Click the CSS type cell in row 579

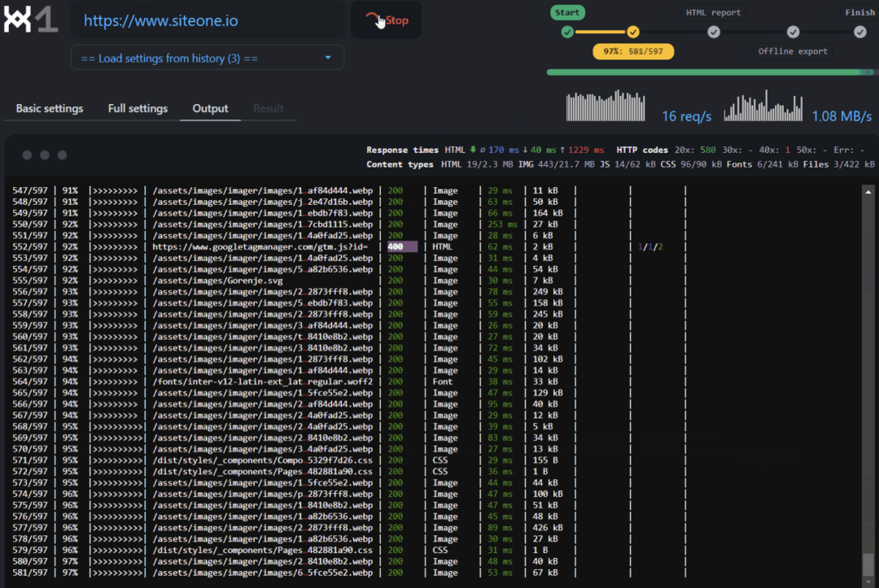pos(440,550)
